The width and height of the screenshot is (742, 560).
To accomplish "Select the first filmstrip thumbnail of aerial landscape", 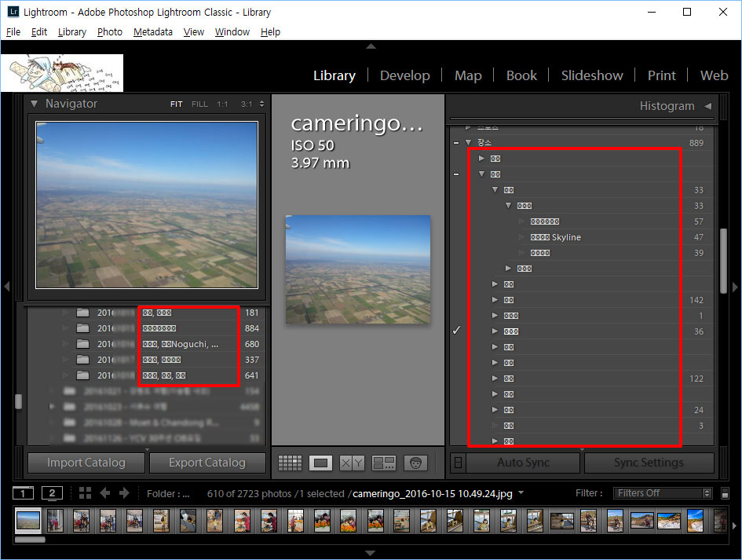I will [x=28, y=520].
